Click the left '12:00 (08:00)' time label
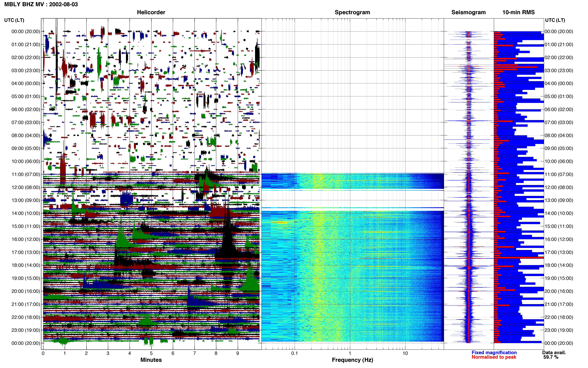The image size is (588, 368). 26,187
